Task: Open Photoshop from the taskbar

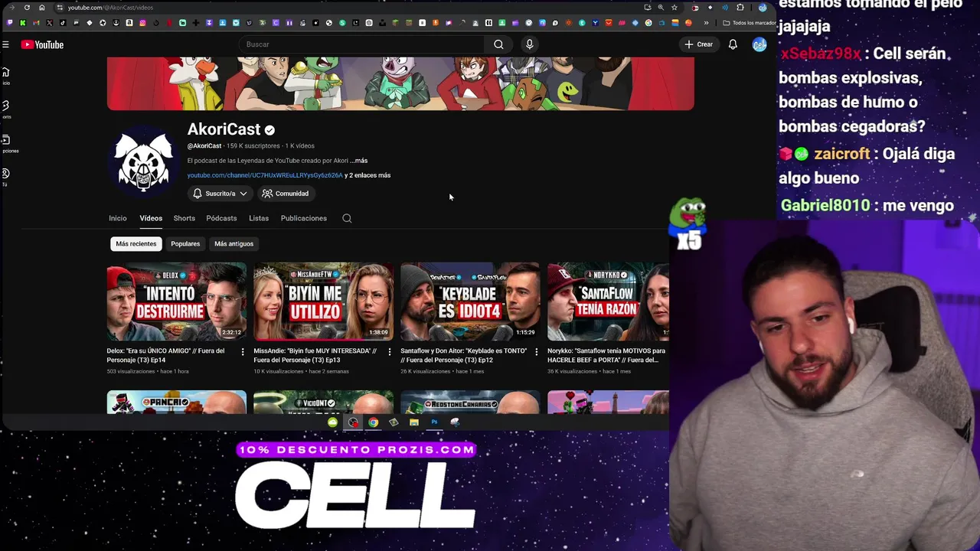Action: tap(434, 422)
